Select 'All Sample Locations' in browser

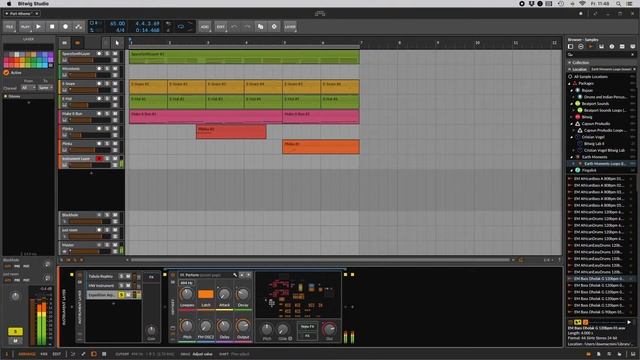(x=591, y=77)
